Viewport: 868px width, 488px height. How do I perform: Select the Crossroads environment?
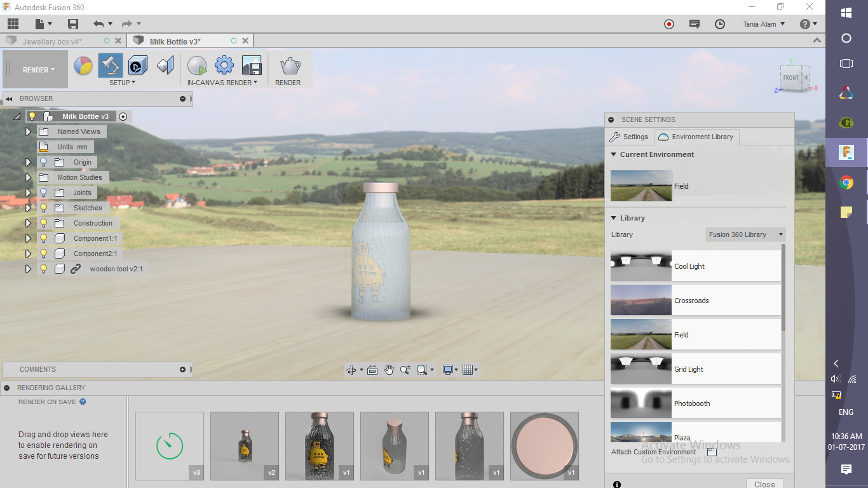tap(695, 301)
